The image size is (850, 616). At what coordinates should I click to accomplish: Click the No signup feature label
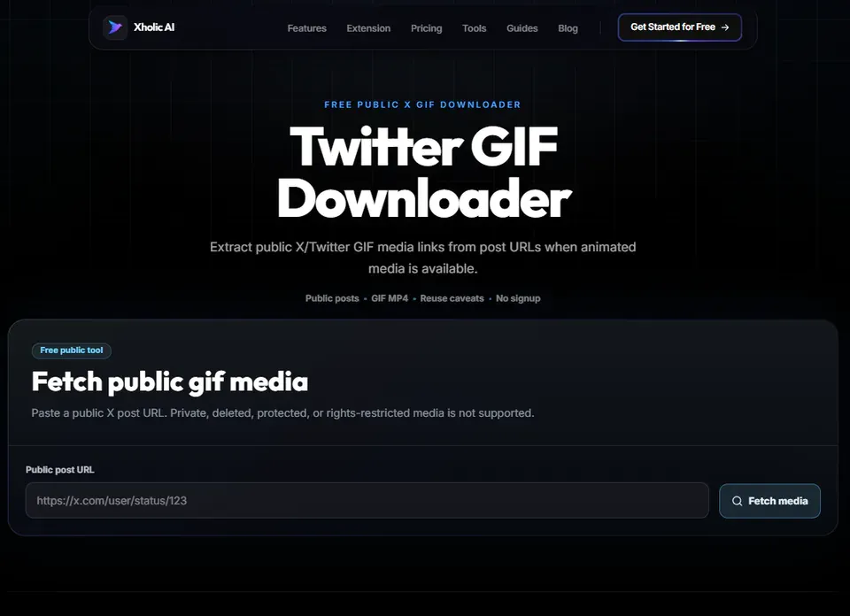[x=518, y=298]
